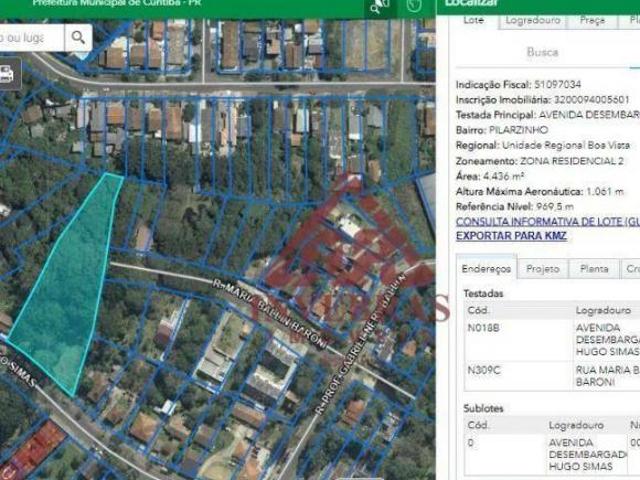
Task: Click the magnifier search button
Action: coord(78,38)
